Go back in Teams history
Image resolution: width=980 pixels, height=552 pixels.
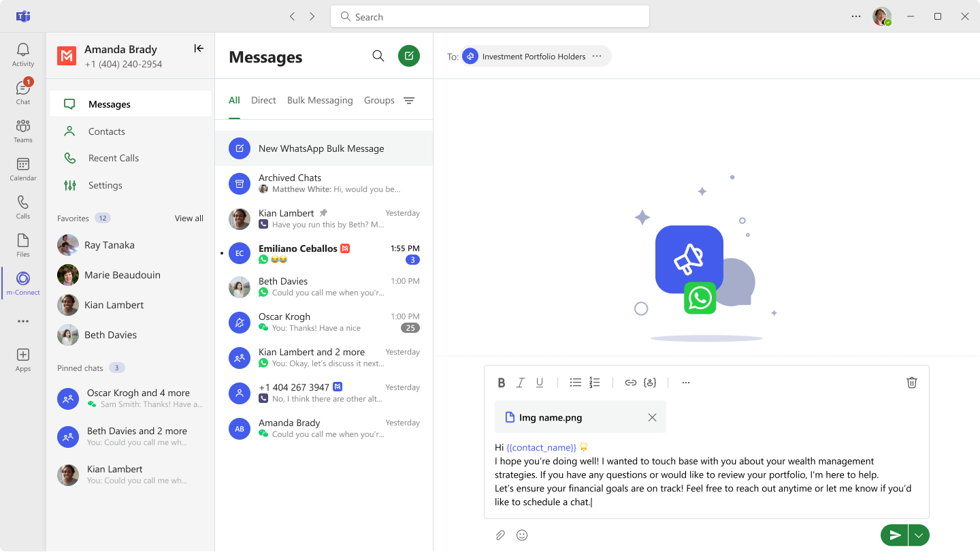[293, 16]
